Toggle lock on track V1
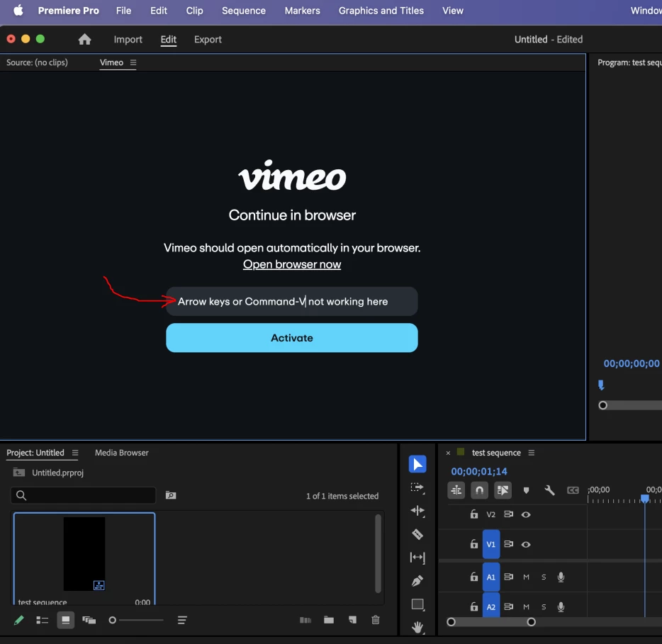 (473, 544)
